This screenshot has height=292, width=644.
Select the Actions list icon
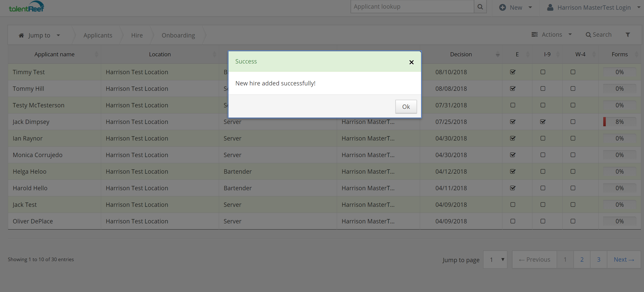pos(535,34)
